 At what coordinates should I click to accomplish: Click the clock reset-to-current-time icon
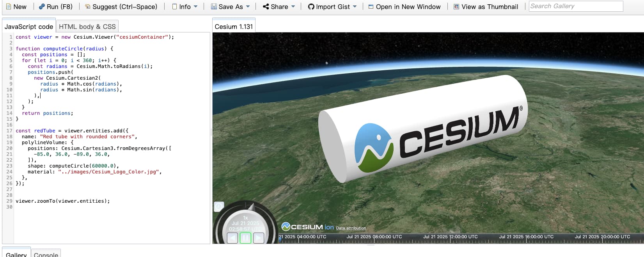point(219,207)
